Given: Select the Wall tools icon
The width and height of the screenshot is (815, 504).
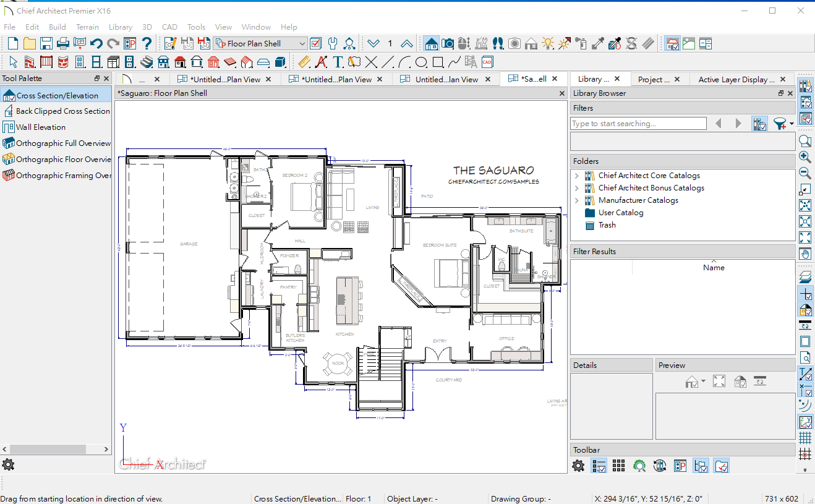Looking at the screenshot, I should click(x=30, y=62).
